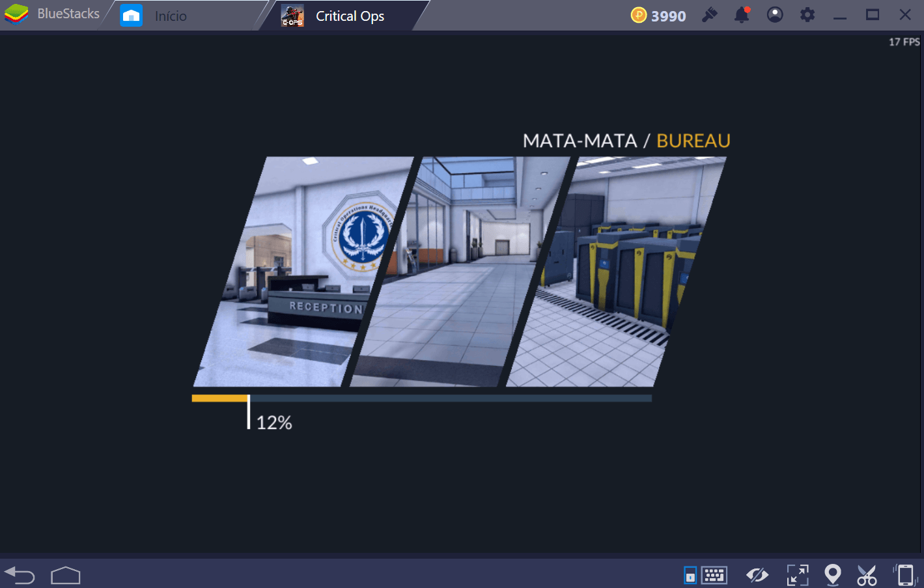
Task: Enter fullscreen mode
Action: click(798, 575)
